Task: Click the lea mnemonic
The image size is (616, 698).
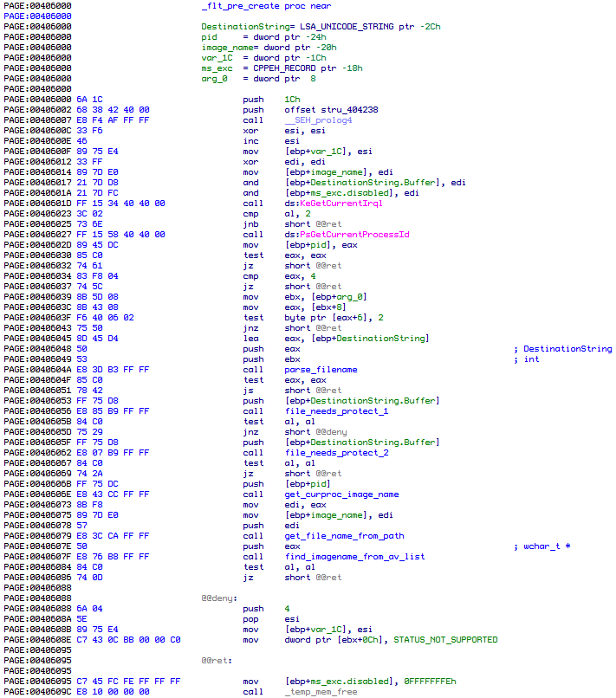Action: click(x=250, y=339)
